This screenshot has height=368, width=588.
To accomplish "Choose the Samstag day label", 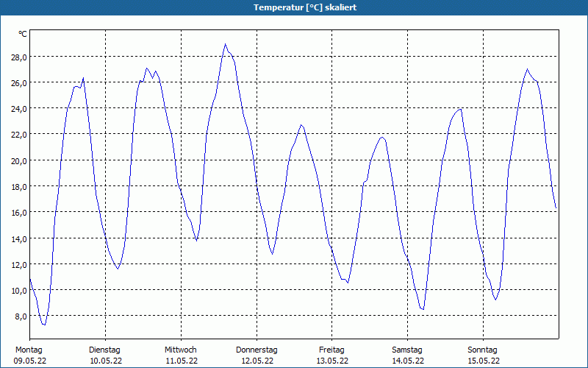I will 407,350.
